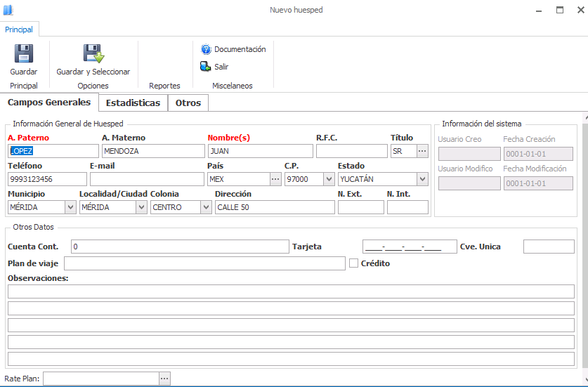Click the N. Int. field
Viewport: 588px width, 387px height.
pos(407,207)
